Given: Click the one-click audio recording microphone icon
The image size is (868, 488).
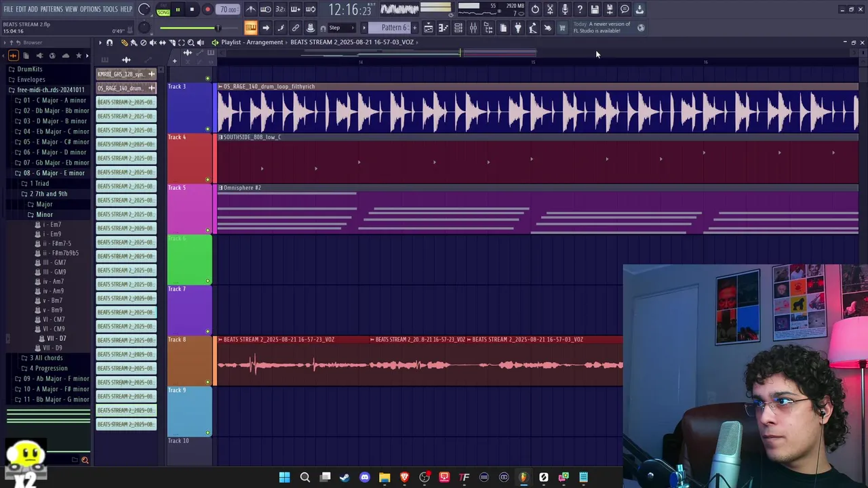Looking at the screenshot, I should pyautogui.click(x=565, y=9).
